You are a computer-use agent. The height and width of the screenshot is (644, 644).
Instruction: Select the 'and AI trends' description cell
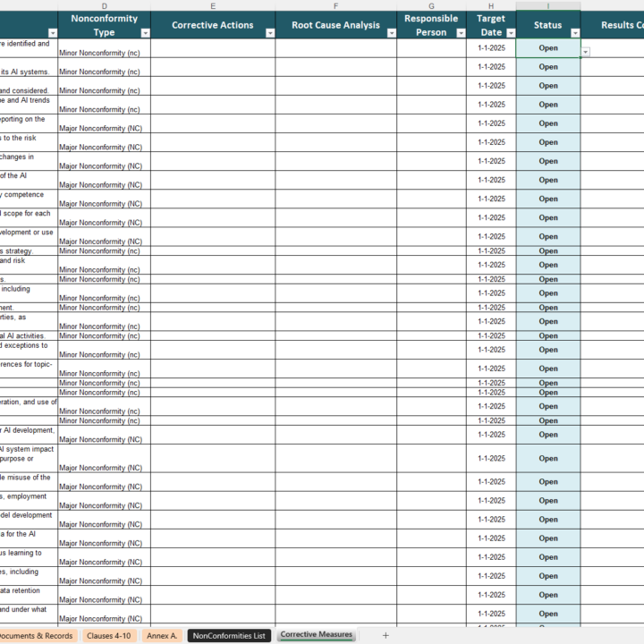pyautogui.click(x=29, y=105)
